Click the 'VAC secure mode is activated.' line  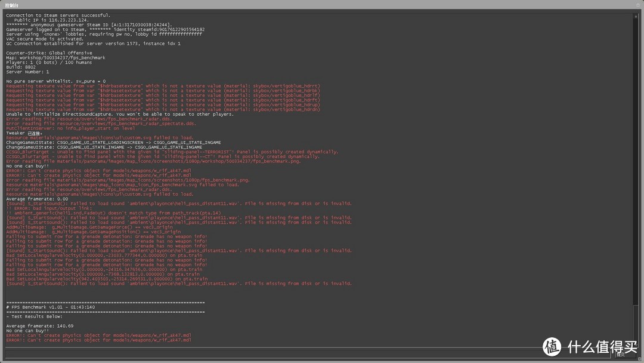(45, 39)
